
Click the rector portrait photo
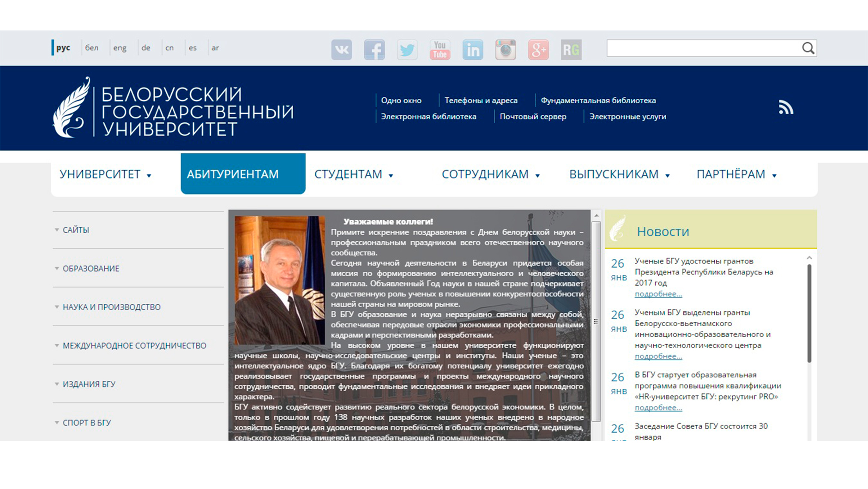click(x=280, y=280)
